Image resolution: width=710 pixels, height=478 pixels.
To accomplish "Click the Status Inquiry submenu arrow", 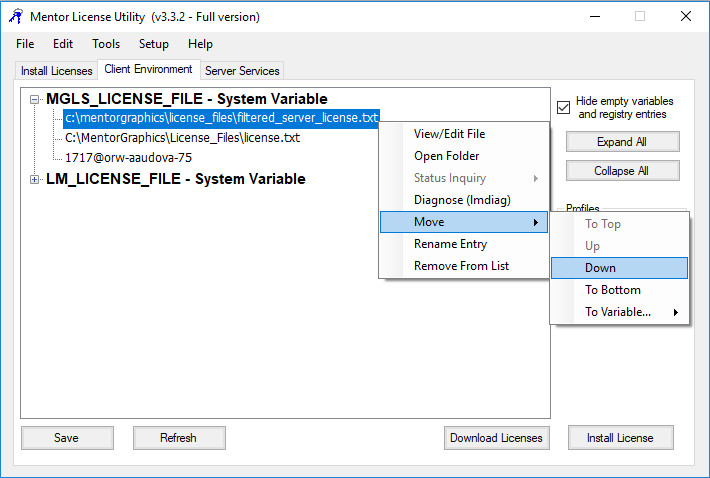I will [536, 178].
